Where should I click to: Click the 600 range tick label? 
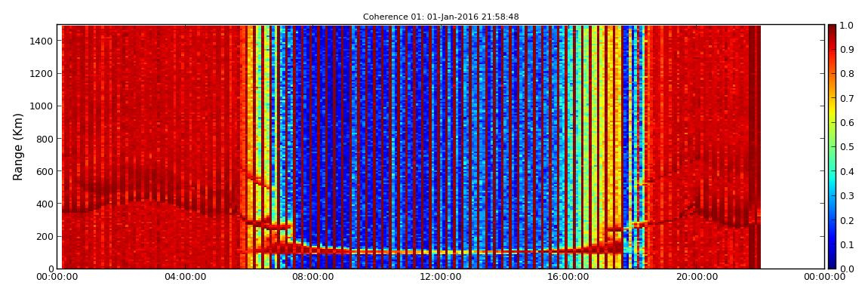[45, 171]
